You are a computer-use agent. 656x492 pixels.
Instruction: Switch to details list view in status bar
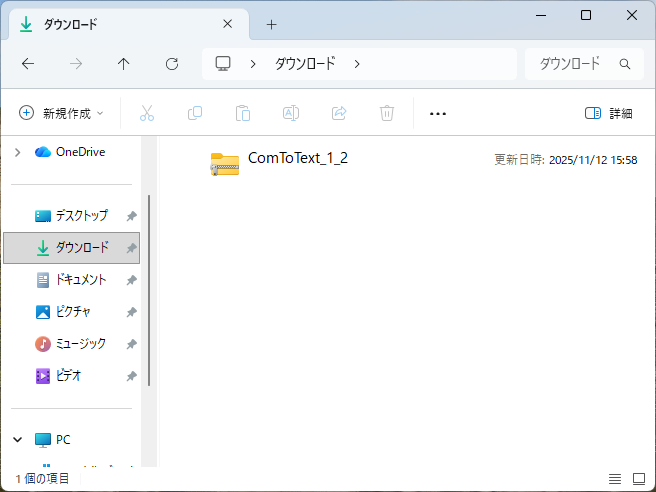click(x=615, y=479)
